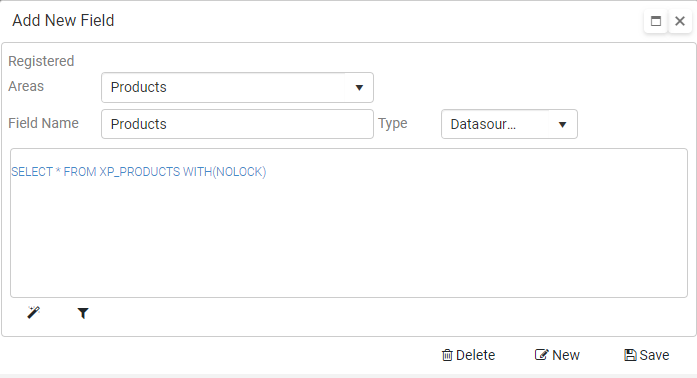Viewport: 697px width, 378px height.
Task: Click the pencil edit icon beside New
Action: pos(541,355)
